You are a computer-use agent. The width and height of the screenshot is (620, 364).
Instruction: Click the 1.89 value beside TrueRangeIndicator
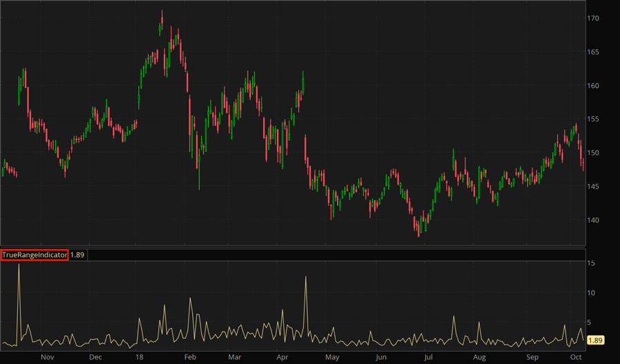click(77, 255)
